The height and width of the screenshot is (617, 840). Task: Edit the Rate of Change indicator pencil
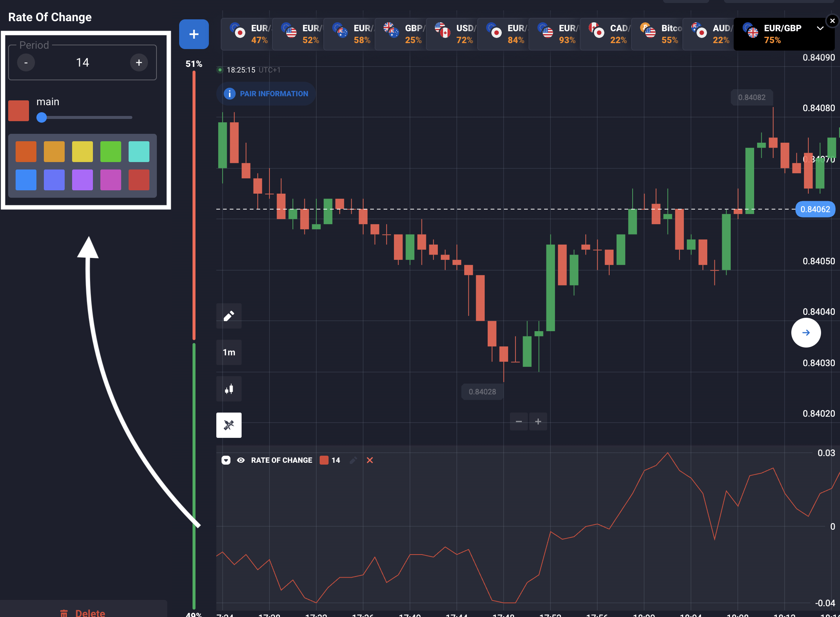click(x=353, y=460)
